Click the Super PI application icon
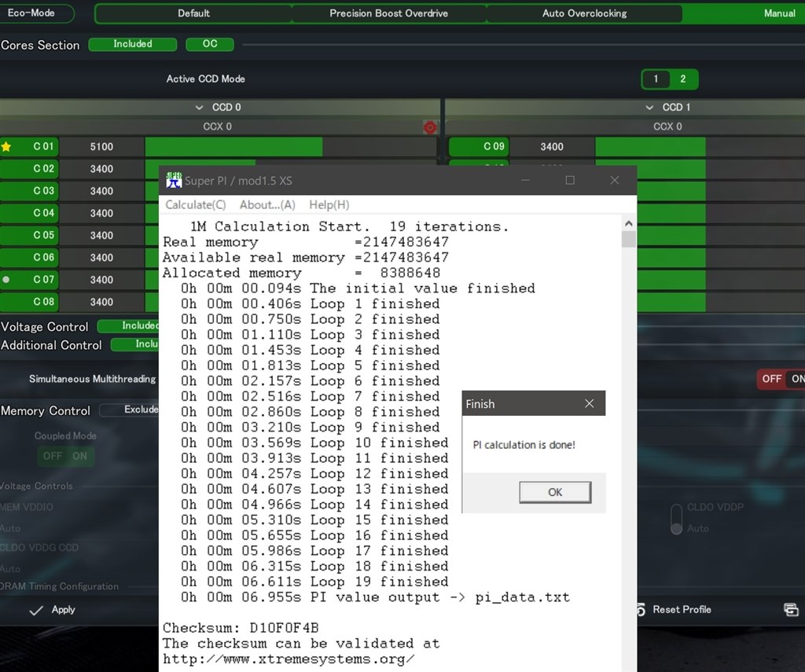Image resolution: width=805 pixels, height=672 pixels. coord(174,180)
